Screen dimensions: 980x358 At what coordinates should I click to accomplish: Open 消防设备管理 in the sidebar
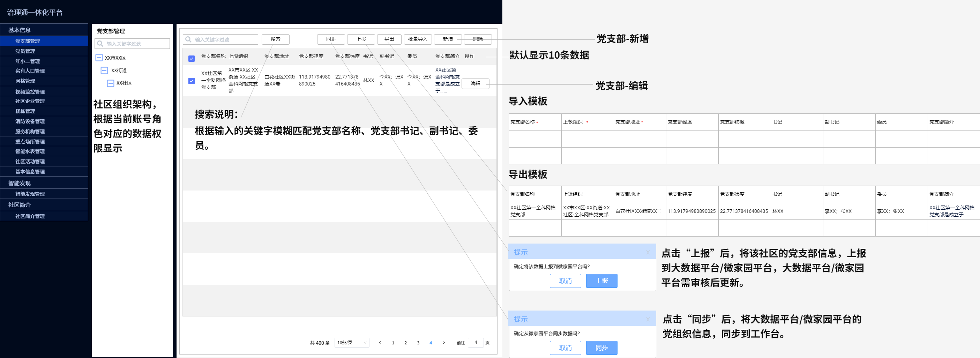(44, 121)
